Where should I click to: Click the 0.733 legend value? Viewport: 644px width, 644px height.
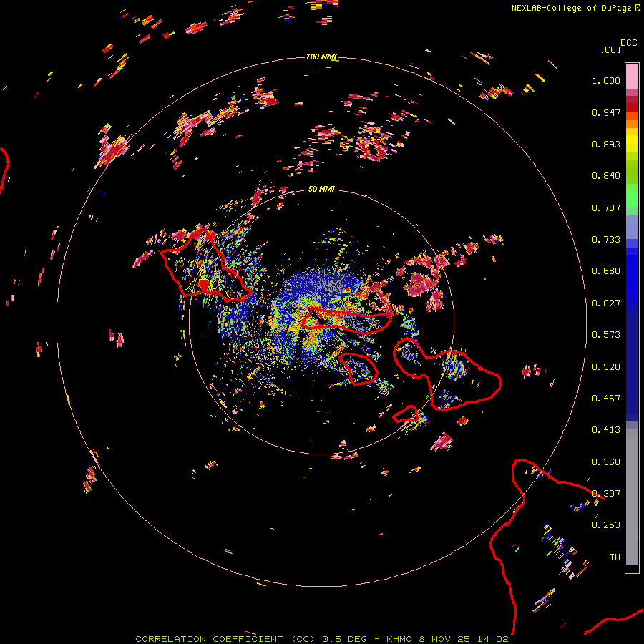pos(606,240)
